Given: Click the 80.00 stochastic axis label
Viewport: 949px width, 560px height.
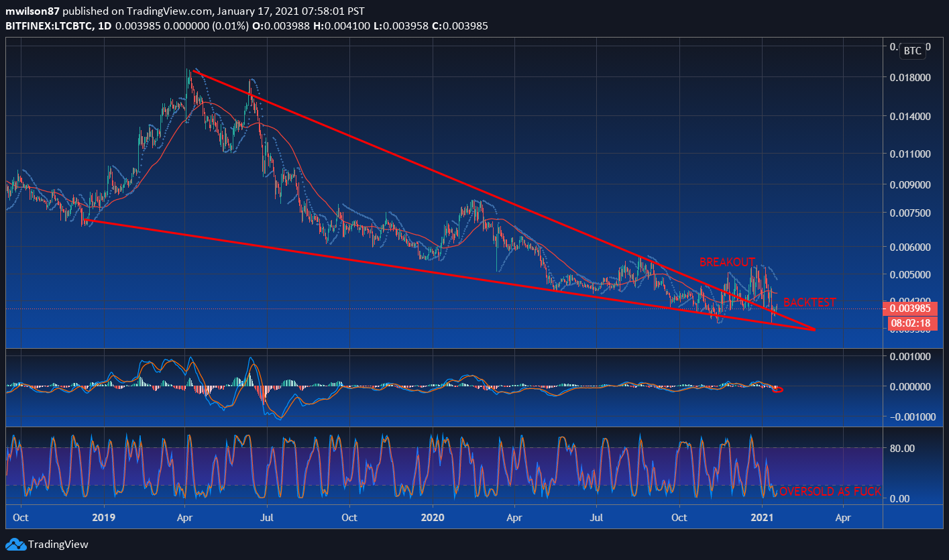Looking at the screenshot, I should tap(903, 448).
